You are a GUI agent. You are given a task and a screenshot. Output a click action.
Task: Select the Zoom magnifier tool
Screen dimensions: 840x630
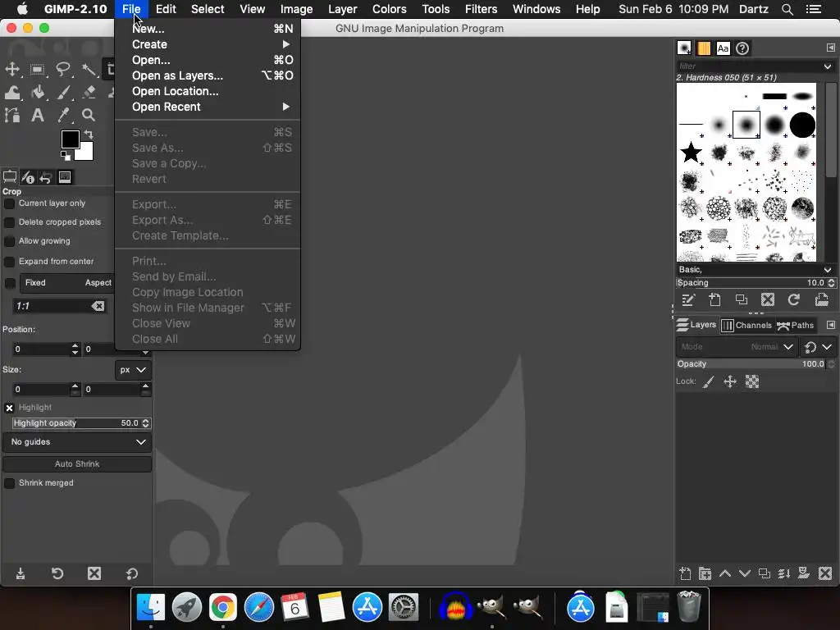[89, 115]
